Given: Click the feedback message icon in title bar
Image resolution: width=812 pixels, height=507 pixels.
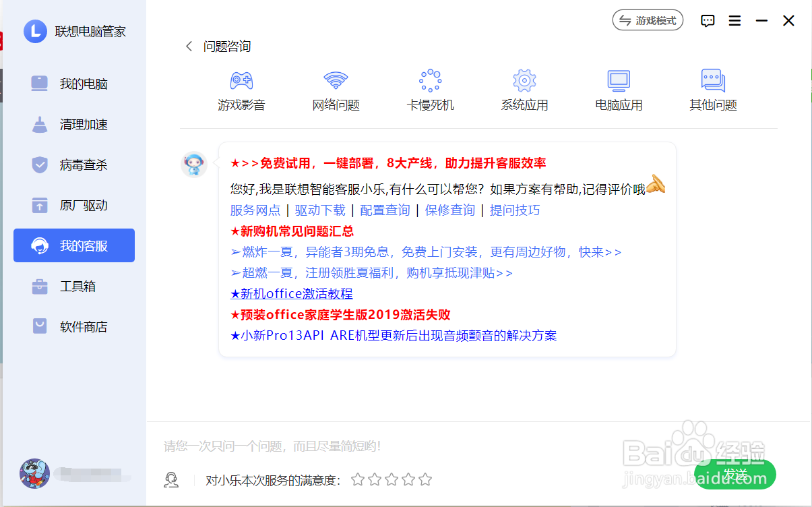Looking at the screenshot, I should [x=708, y=21].
